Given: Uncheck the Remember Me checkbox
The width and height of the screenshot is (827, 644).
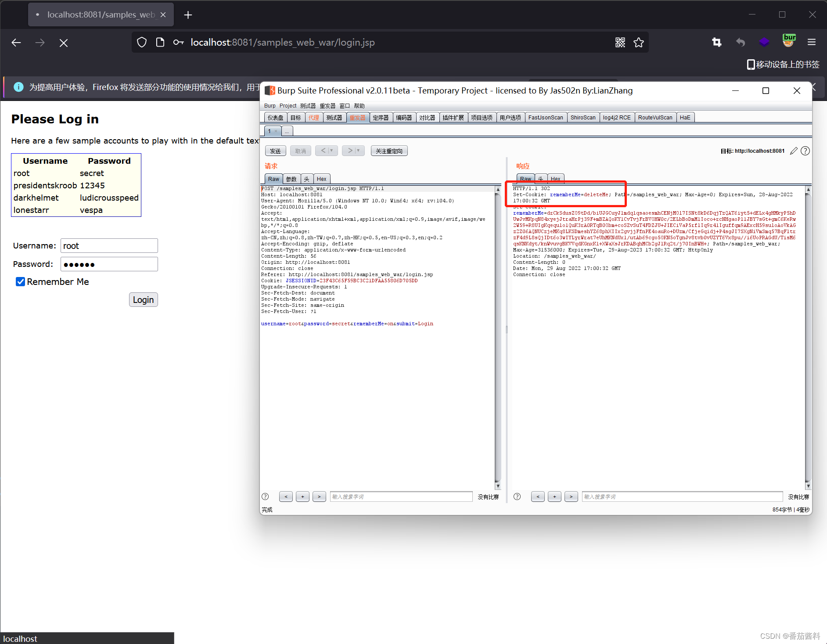Looking at the screenshot, I should pyautogui.click(x=20, y=282).
